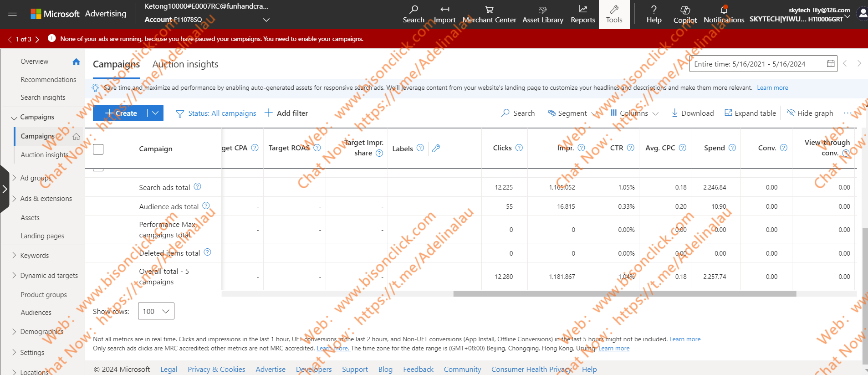Click the Status filter funnel icon
Viewport: 868px width, 375px height.
pos(180,113)
